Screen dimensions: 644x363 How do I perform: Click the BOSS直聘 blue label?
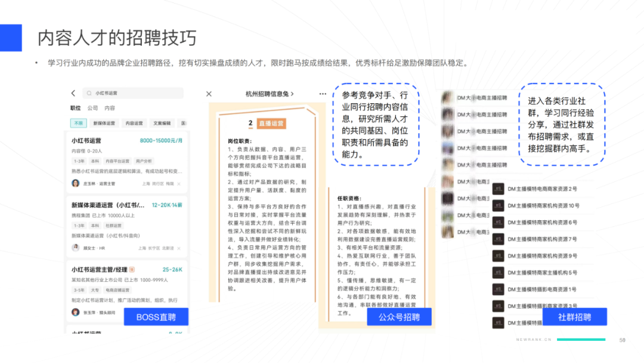156,317
